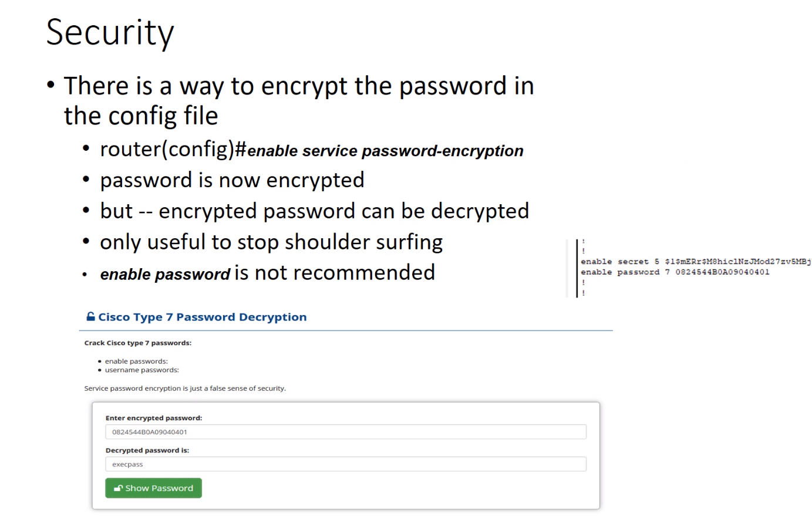Click the enable secret 5 config line
The height and width of the screenshot is (527, 812).
click(x=696, y=262)
